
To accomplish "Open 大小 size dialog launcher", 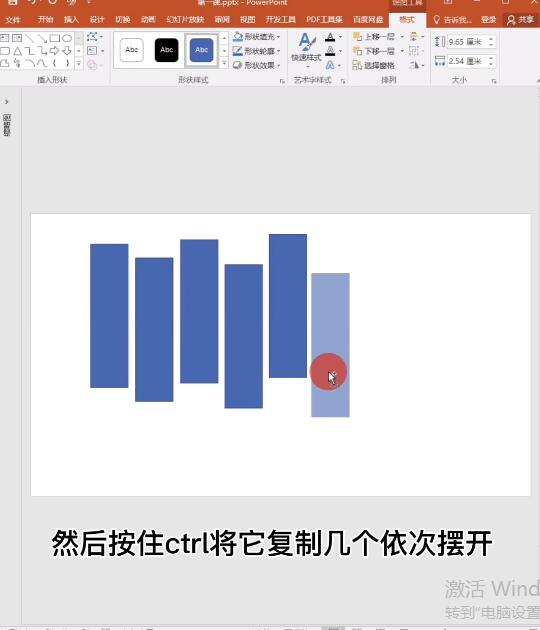I will (x=494, y=81).
